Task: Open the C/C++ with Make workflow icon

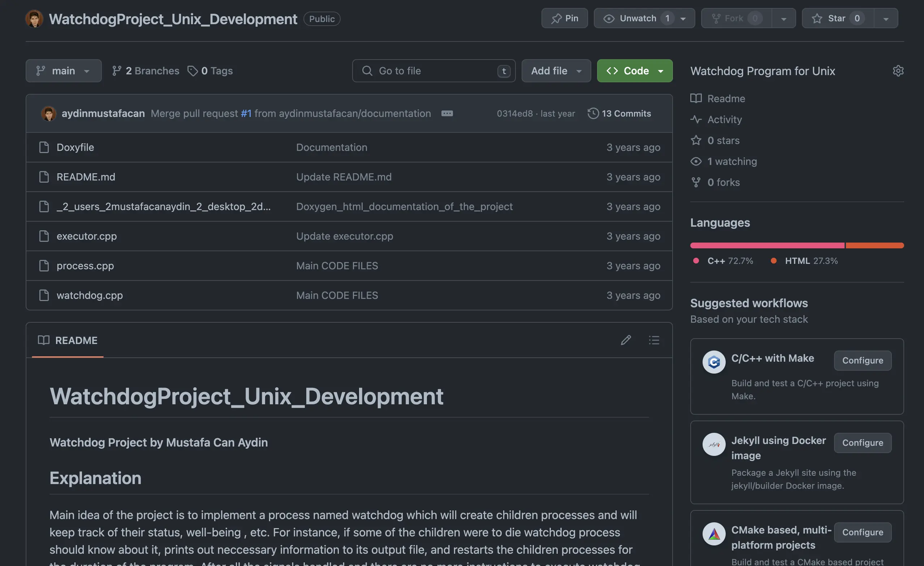Action: click(x=714, y=362)
